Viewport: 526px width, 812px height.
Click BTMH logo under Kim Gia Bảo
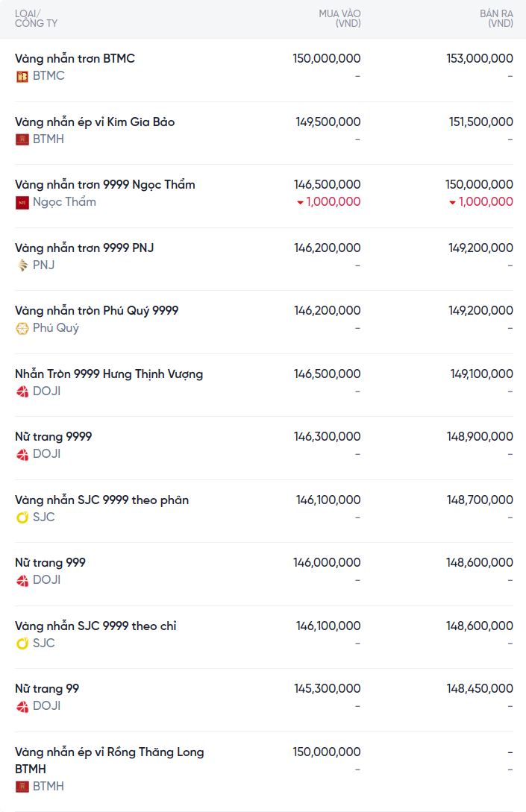(22, 139)
